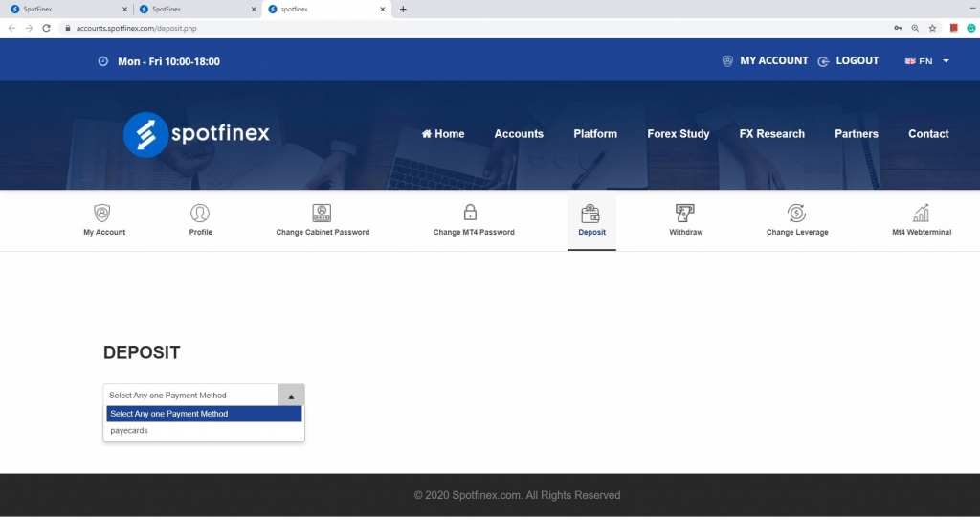Image resolution: width=980 pixels, height=520 pixels.
Task: Open the Profile person icon
Action: [x=200, y=213]
